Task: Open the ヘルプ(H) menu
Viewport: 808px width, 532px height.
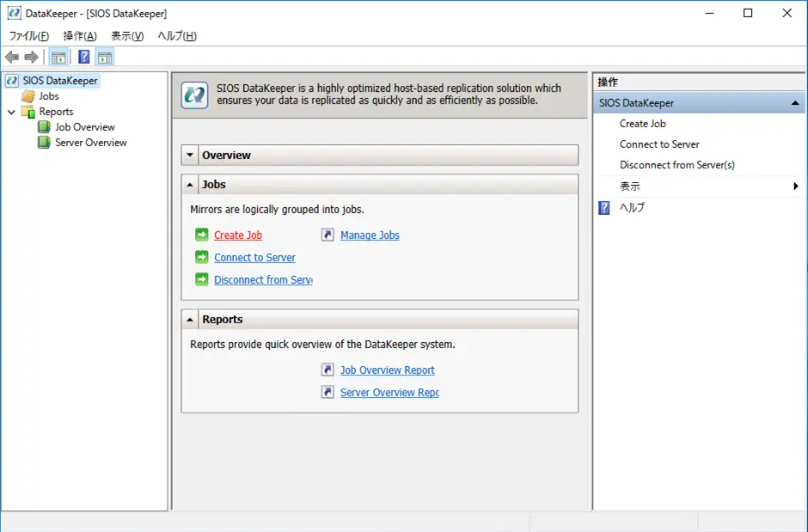Action: click(177, 36)
